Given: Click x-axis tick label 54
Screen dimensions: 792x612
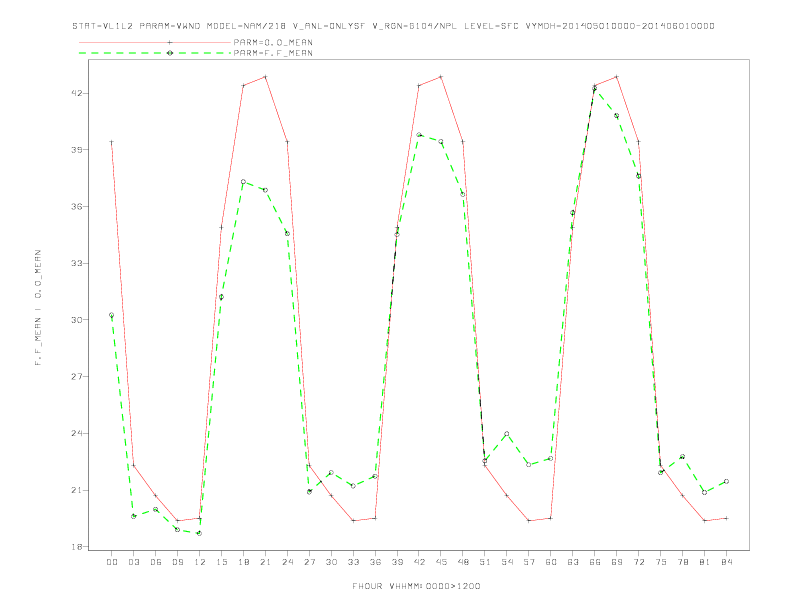Looking at the screenshot, I should [507, 562].
